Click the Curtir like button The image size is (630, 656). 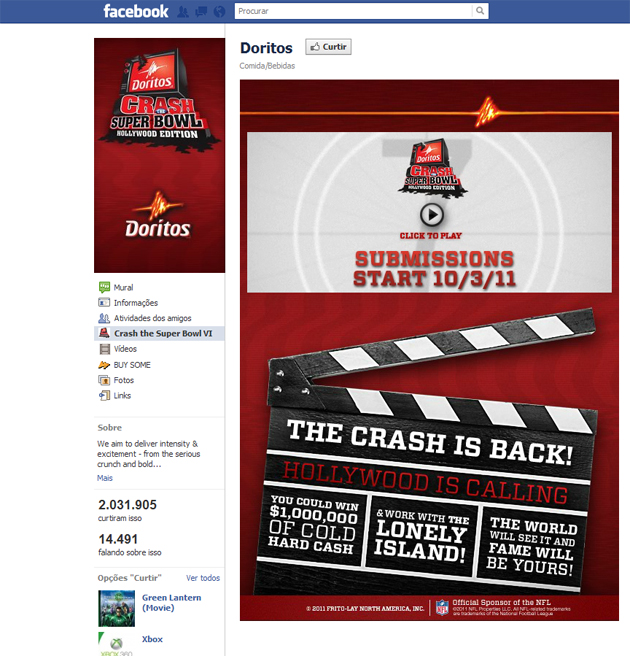coord(328,47)
